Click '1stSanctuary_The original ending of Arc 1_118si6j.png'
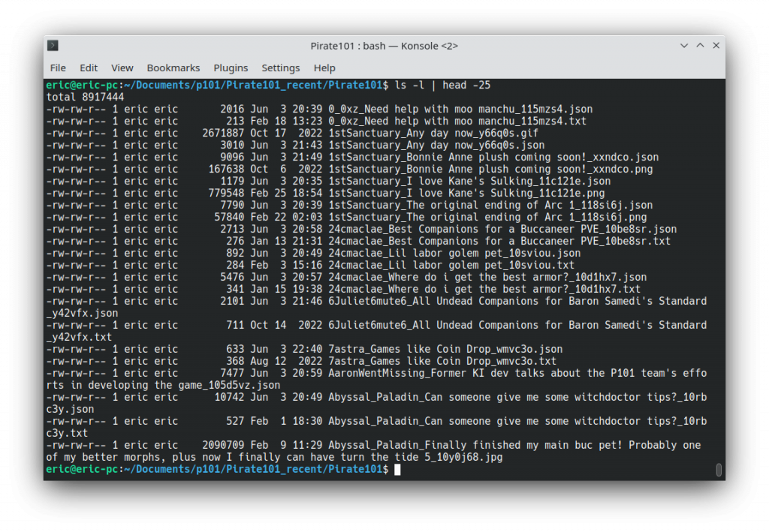Image resolution: width=769 pixels, height=532 pixels. click(x=487, y=217)
